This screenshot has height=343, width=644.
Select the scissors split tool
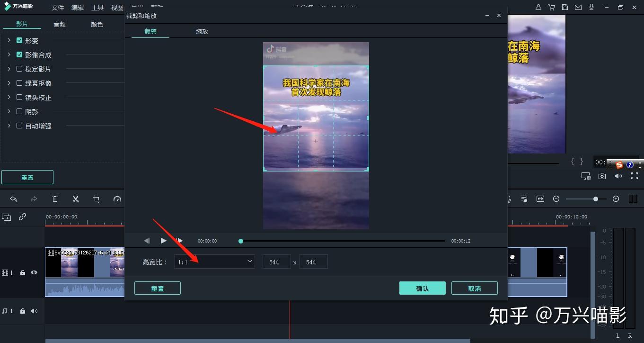coord(76,199)
